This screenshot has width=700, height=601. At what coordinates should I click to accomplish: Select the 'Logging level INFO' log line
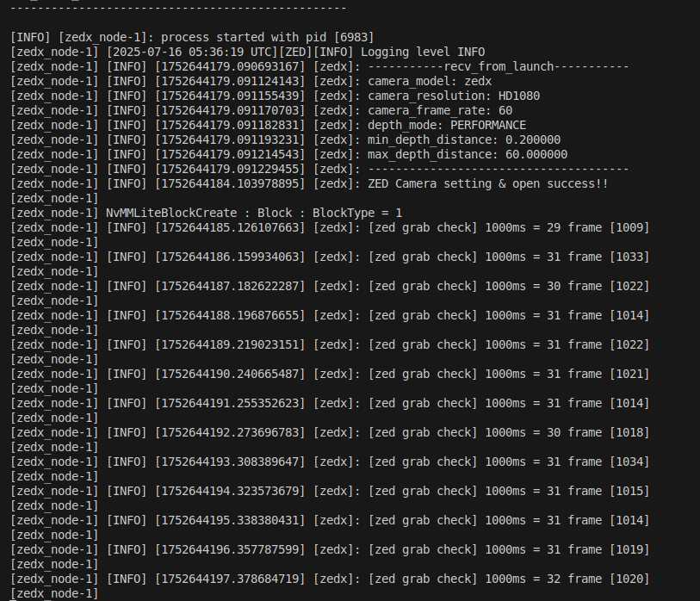point(248,53)
